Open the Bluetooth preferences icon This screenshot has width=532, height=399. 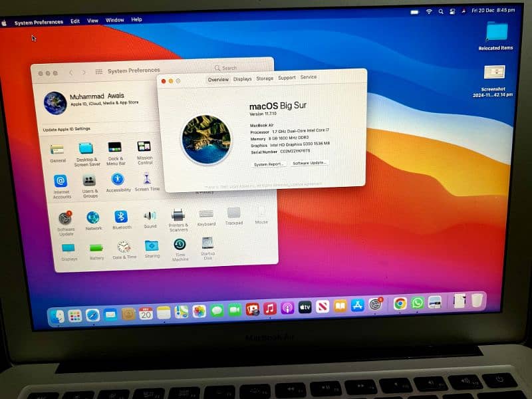(120, 217)
